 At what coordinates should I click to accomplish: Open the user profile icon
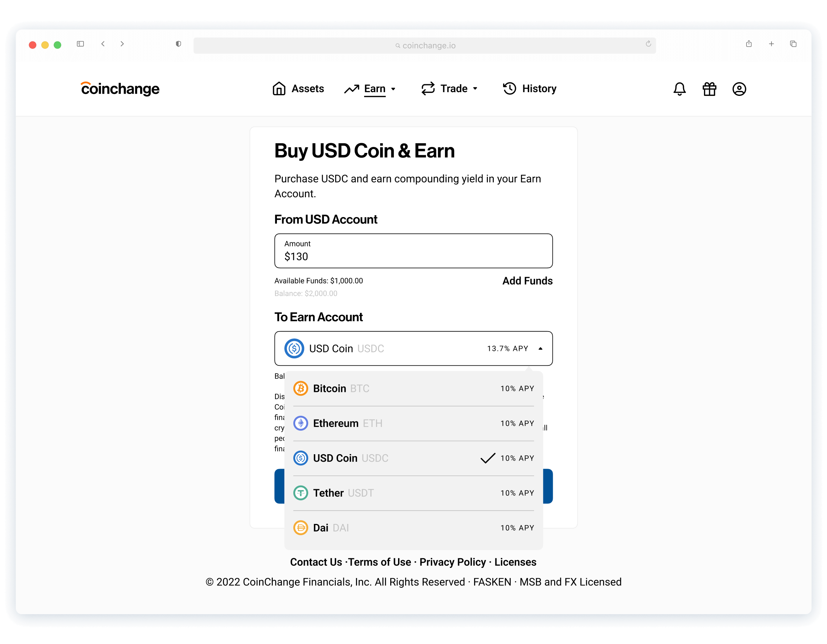click(739, 89)
